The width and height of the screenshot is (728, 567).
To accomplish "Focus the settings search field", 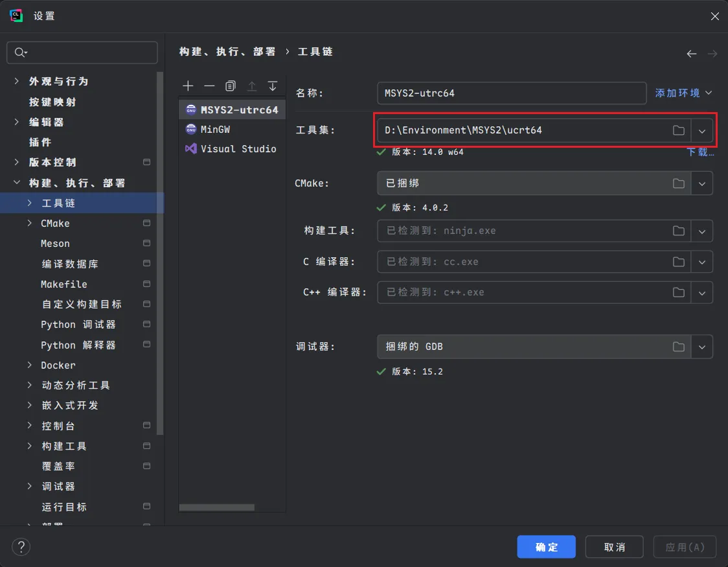I will coord(82,52).
